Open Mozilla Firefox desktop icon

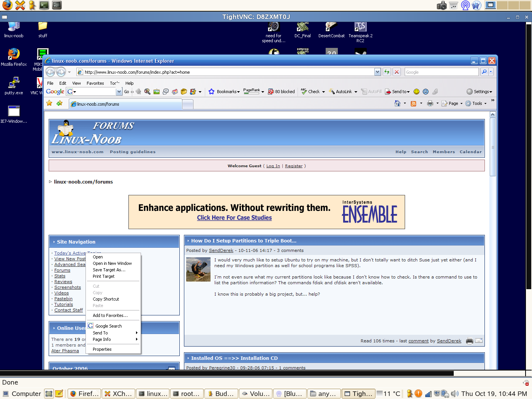[x=14, y=57]
